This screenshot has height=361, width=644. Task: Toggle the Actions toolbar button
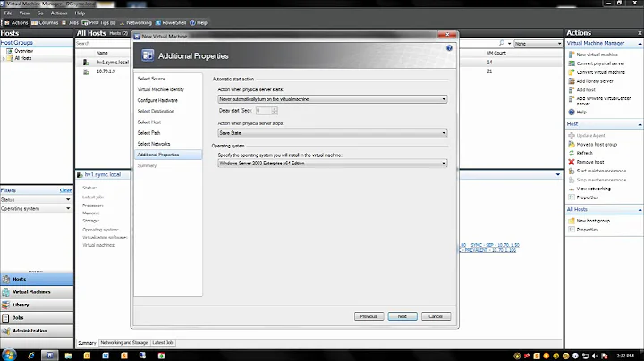coord(16,22)
